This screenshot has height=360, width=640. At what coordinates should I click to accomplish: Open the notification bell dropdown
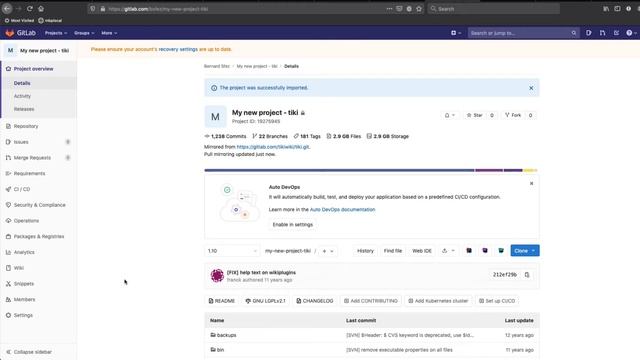pyautogui.click(x=449, y=116)
